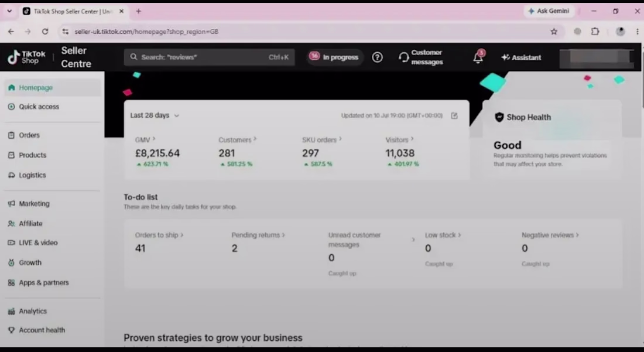Click the Orders to ship count 41
Image resolution: width=644 pixels, height=352 pixels.
(x=140, y=248)
